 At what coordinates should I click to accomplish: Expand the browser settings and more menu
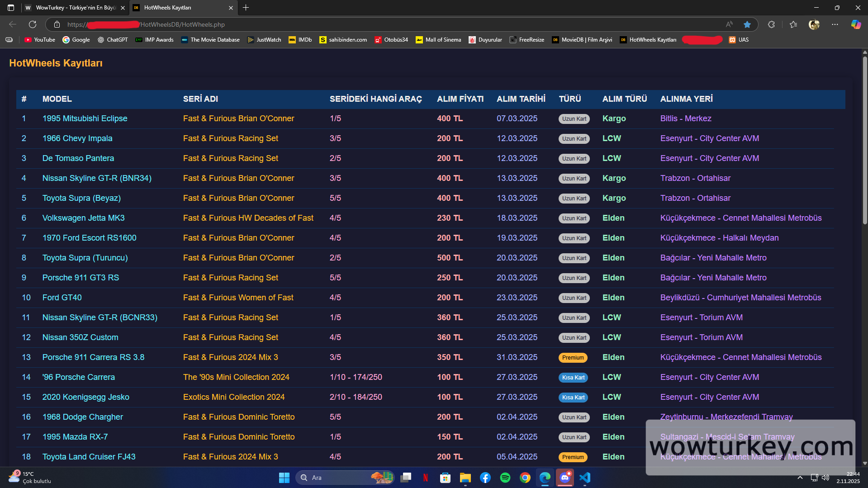tap(835, 24)
